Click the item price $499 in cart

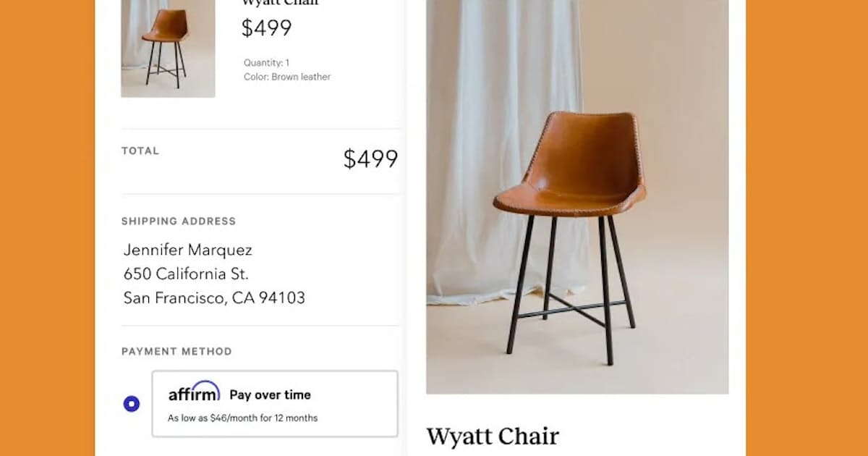coord(266,28)
